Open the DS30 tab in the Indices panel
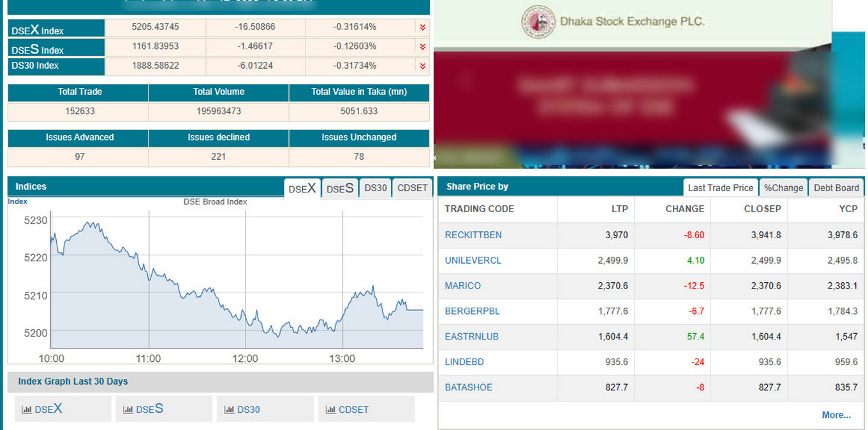Viewport: 868px width, 430px height. [x=376, y=188]
